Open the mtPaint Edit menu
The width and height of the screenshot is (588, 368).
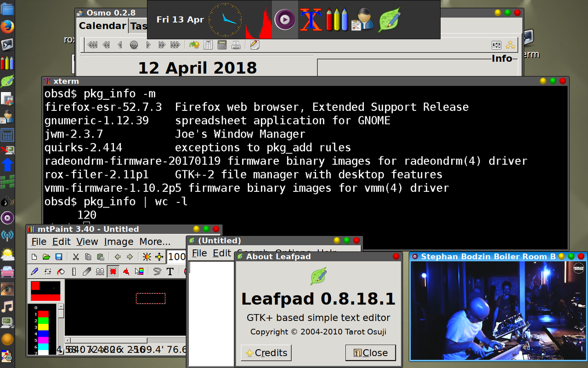coord(61,241)
